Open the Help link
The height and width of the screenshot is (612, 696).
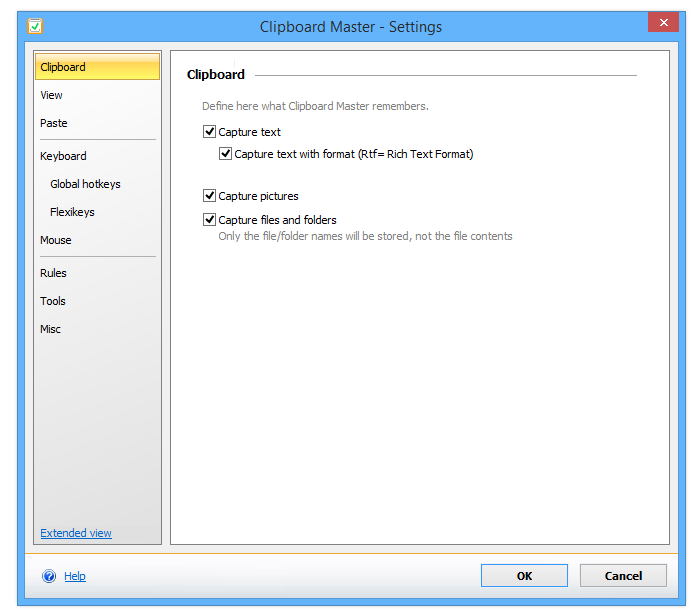[x=75, y=576]
